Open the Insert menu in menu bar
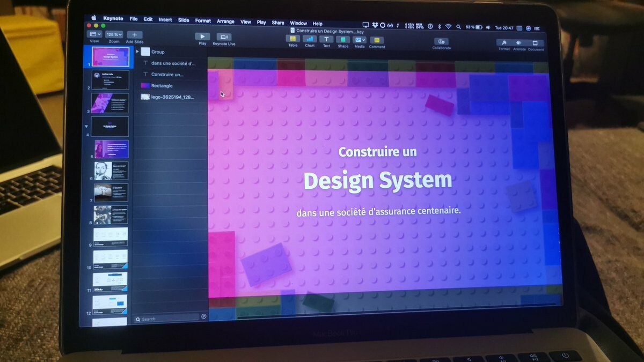 tap(165, 20)
